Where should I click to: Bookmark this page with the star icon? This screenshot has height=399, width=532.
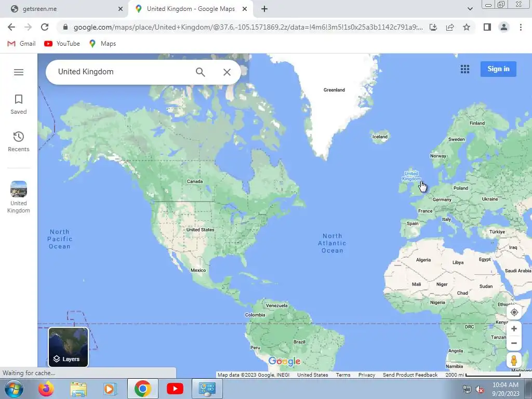coord(467,27)
